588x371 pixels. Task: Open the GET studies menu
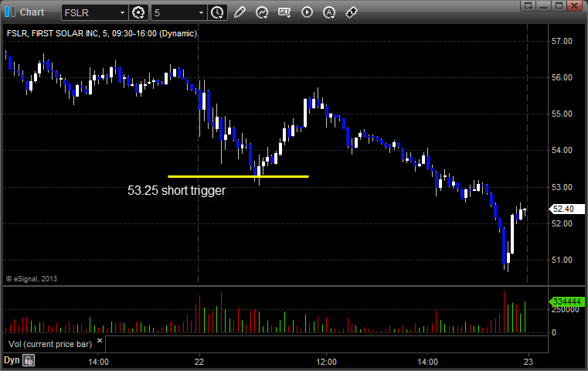[284, 12]
